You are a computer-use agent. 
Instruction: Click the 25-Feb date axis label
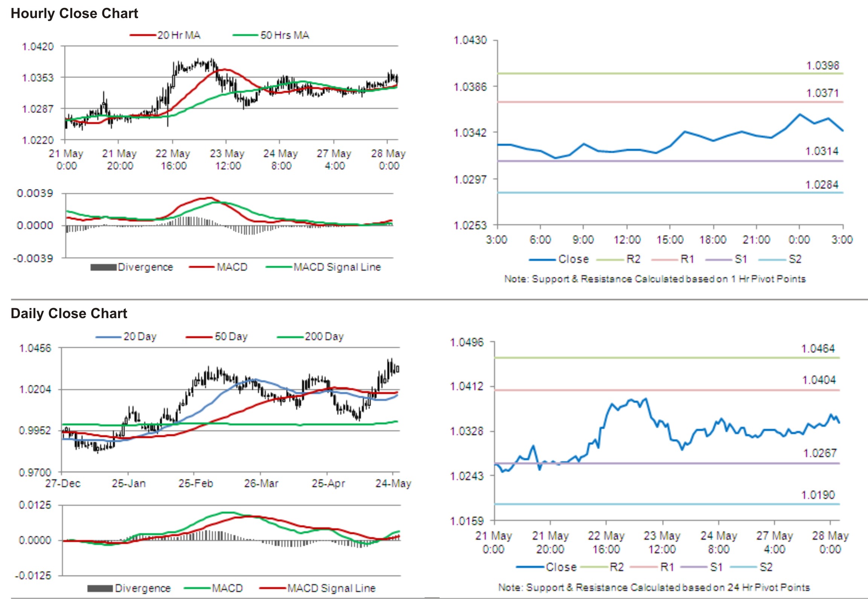tap(196, 483)
